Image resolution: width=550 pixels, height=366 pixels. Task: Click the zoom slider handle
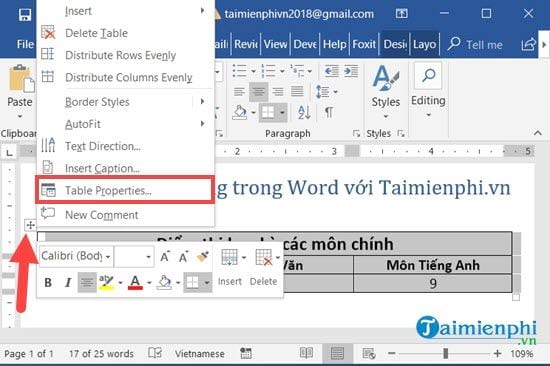(445, 353)
